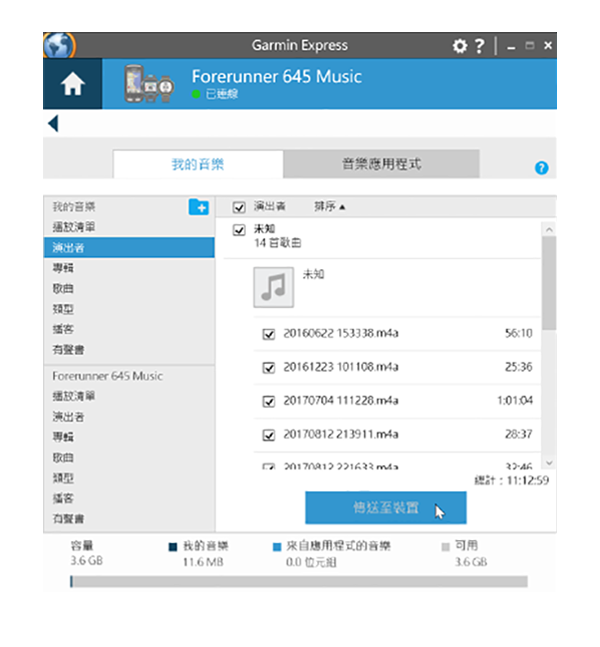Click the Garmin Express globe logo
This screenshot has height=647, width=600.
(59, 45)
